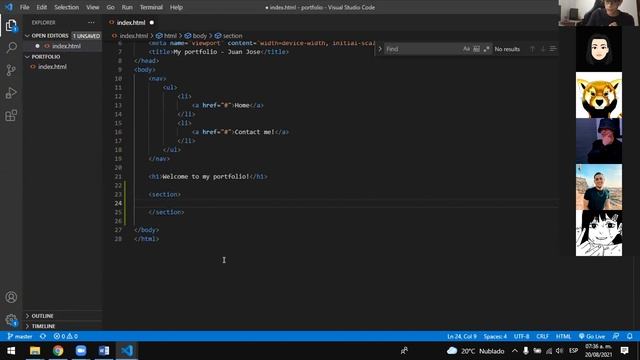640x360 pixels.
Task: Toggle Match Case in Find widget
Action: (467, 49)
